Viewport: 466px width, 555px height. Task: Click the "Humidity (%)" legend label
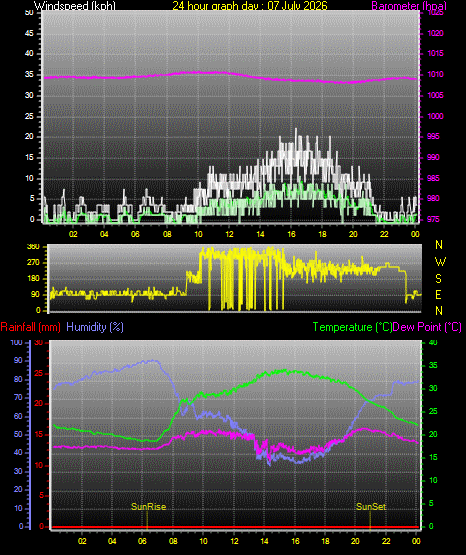point(95,327)
